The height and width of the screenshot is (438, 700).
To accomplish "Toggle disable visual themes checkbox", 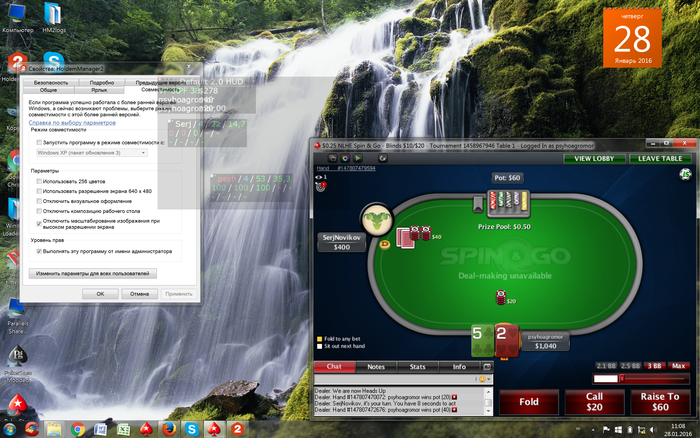I will coord(39,201).
